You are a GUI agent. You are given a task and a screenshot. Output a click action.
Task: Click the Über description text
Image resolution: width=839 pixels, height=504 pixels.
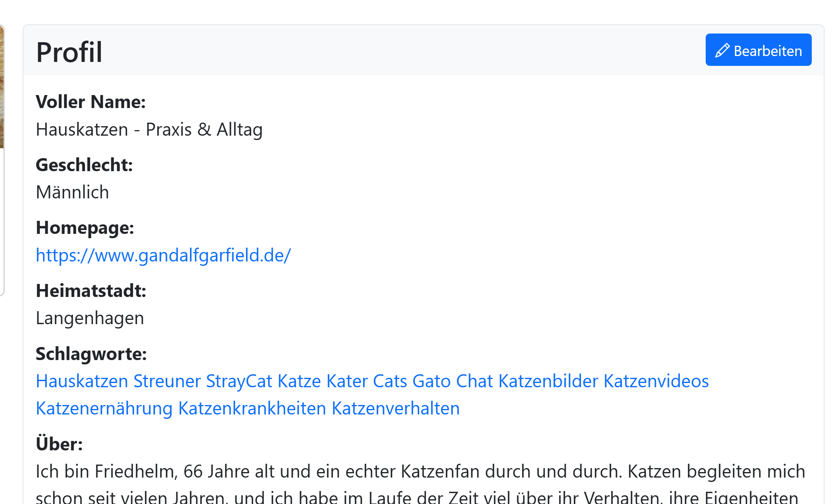click(420, 484)
